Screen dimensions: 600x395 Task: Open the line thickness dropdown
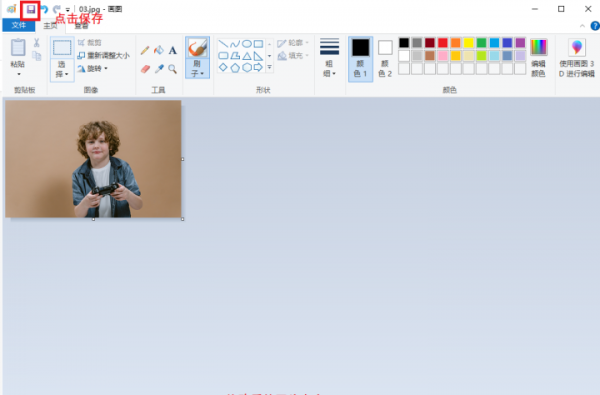tap(329, 58)
